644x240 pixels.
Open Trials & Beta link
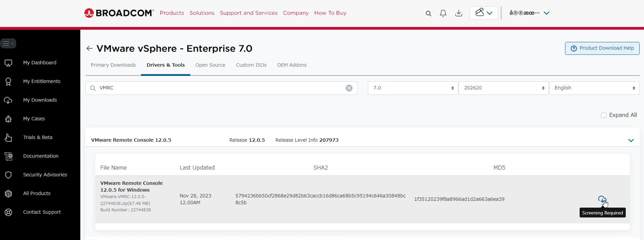pyautogui.click(x=38, y=138)
